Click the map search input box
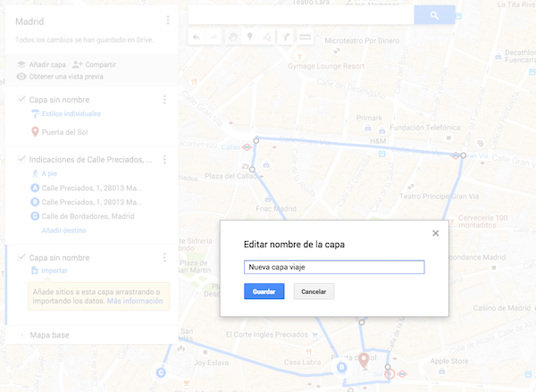 click(x=301, y=15)
